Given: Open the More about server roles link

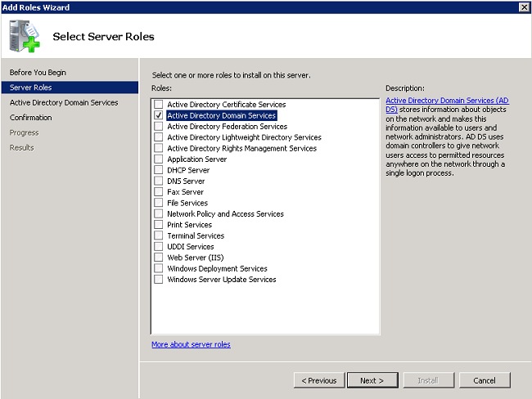Looking at the screenshot, I should [191, 344].
